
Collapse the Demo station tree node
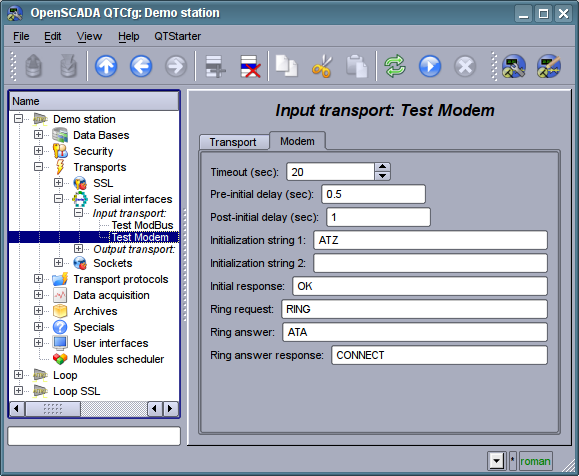[x=18, y=119]
